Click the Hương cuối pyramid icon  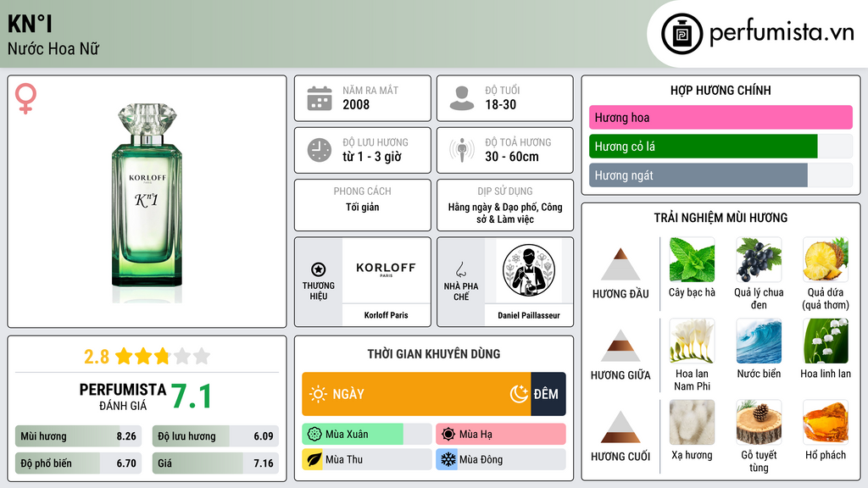620,427
